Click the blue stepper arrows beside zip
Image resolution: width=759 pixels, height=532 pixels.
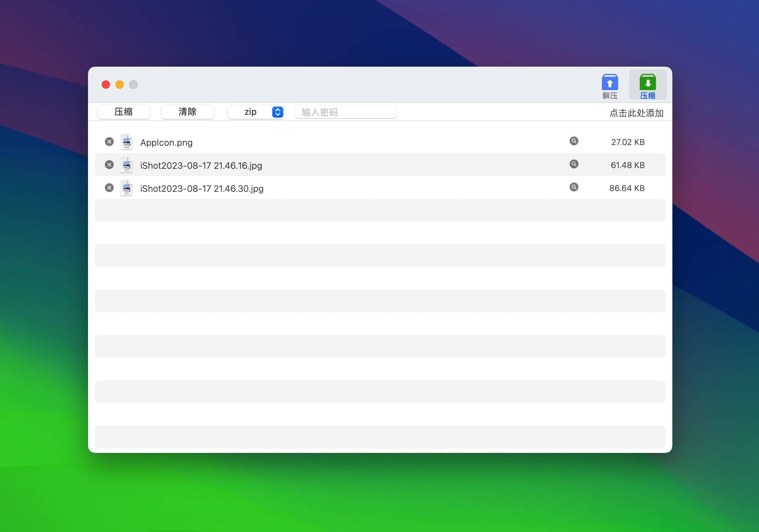[277, 112]
